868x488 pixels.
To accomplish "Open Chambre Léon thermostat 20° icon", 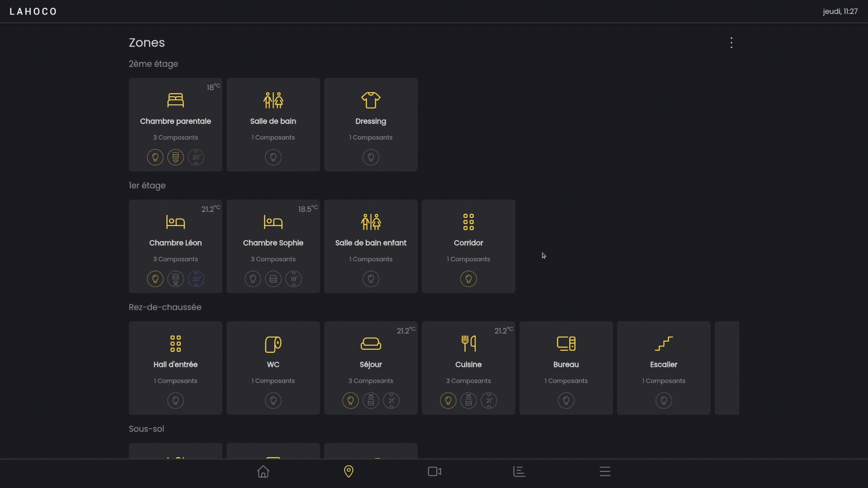I will pos(196,279).
